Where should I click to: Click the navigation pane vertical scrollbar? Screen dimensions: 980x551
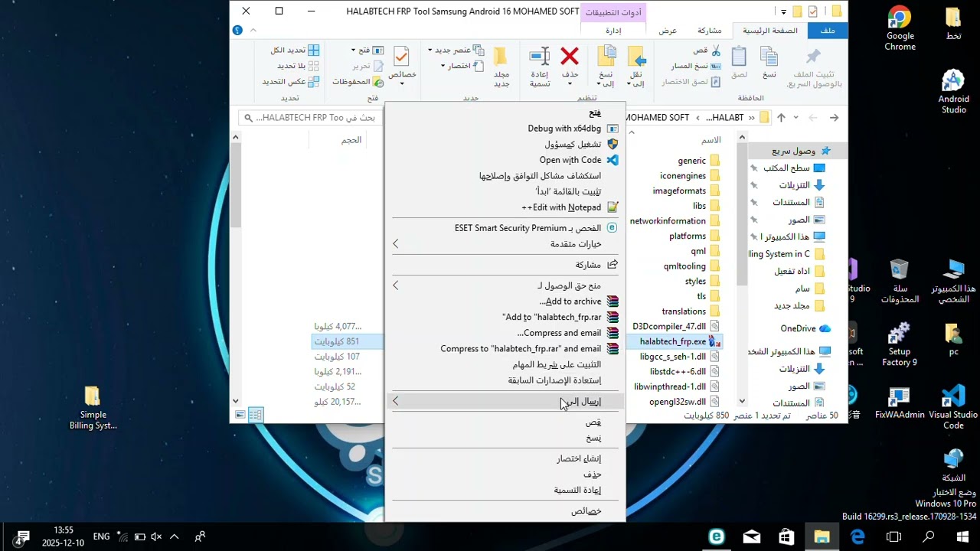742,268
